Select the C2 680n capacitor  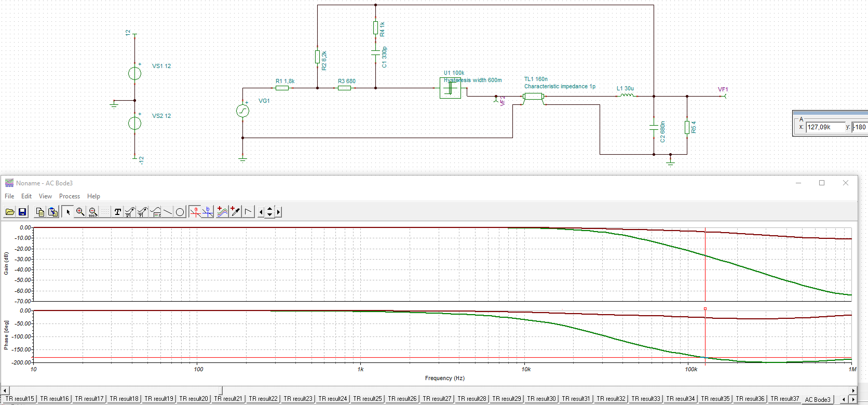(x=654, y=127)
